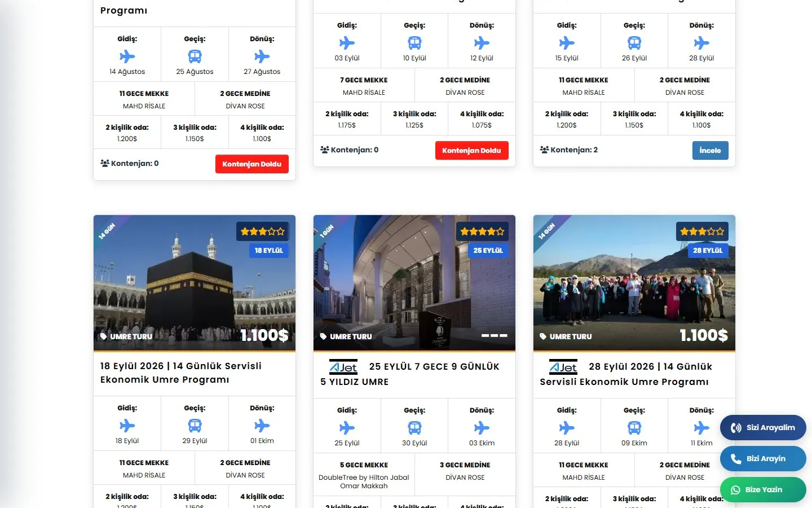Click bus icon above 09 Ekim
This screenshot has width=812, height=508.
point(634,428)
